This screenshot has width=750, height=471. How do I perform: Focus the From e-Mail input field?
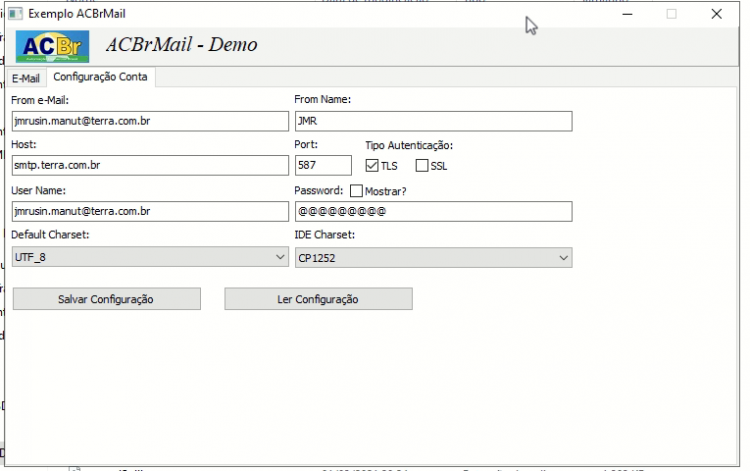(150, 121)
